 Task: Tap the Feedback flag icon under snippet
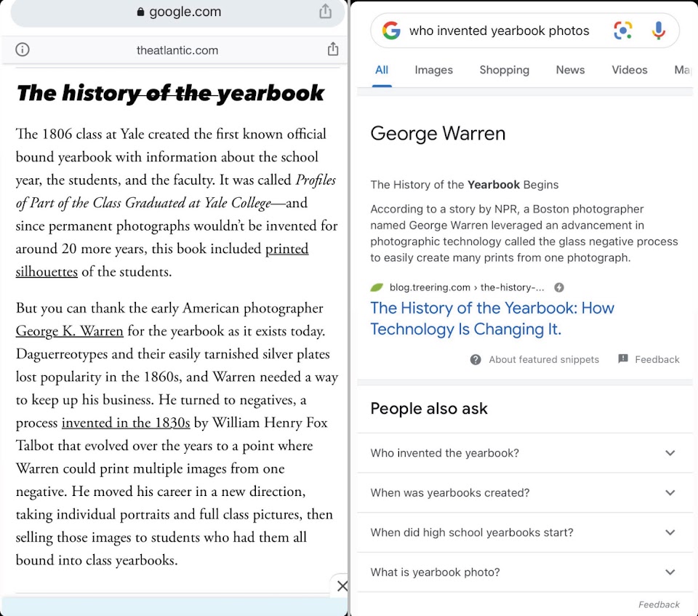[x=623, y=359]
